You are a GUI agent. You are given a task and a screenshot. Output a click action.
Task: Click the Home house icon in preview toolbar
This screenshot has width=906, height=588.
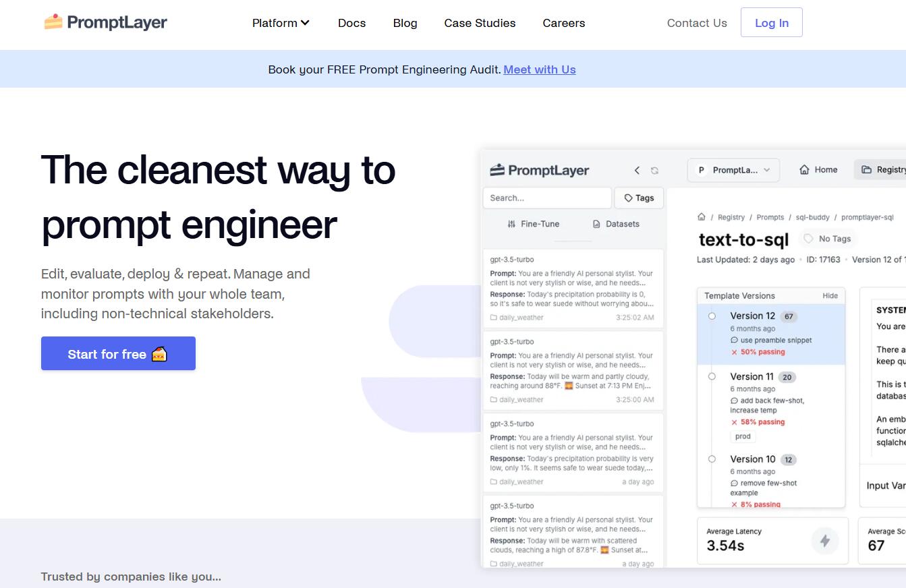click(x=804, y=170)
